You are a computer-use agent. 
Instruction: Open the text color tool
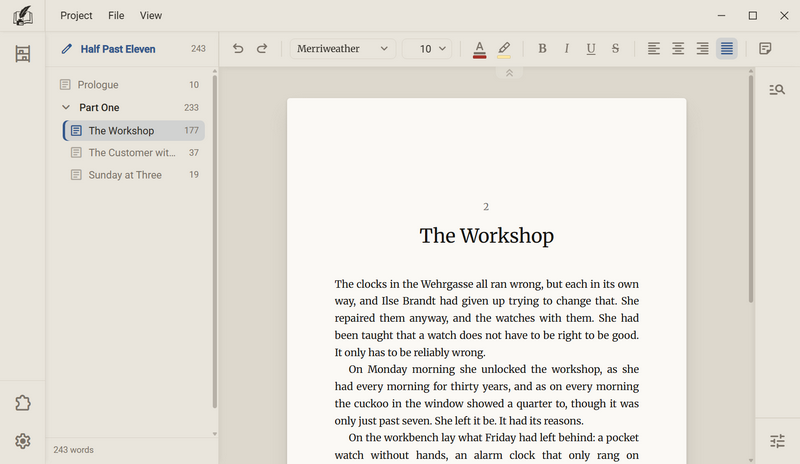pyautogui.click(x=479, y=49)
